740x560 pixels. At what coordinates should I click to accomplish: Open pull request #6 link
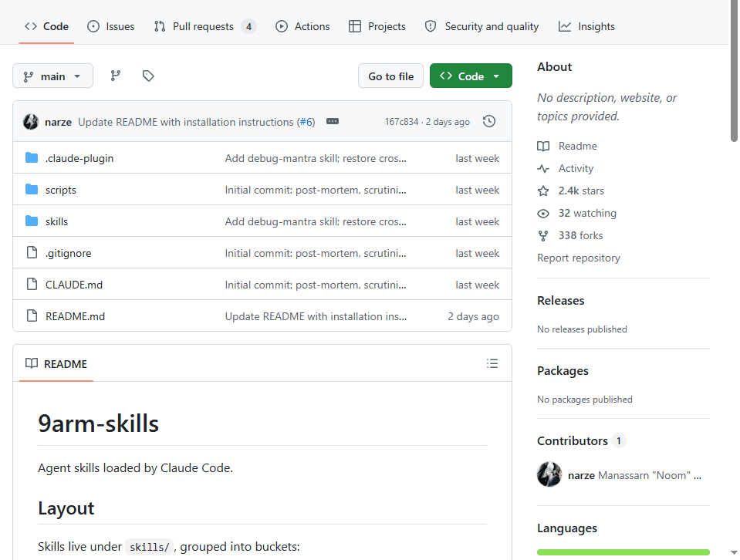tap(306, 122)
